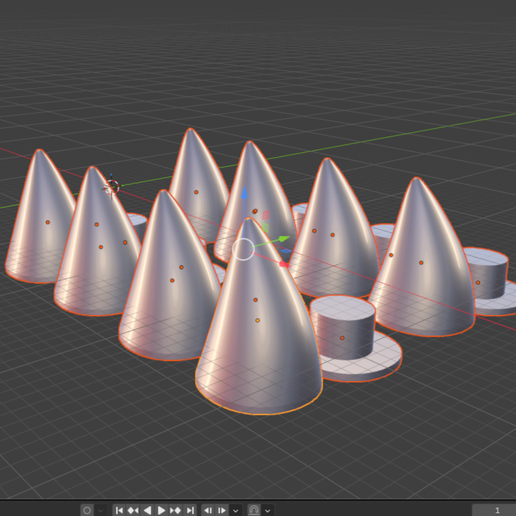The height and width of the screenshot is (516, 516).
Task: Step forward one frame
Action: pyautogui.click(x=222, y=510)
